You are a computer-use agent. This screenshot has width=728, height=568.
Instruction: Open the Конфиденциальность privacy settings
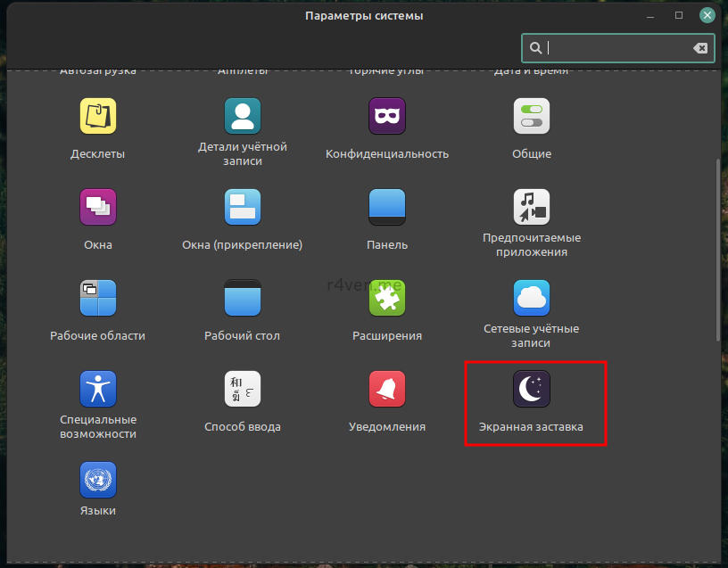(387, 117)
